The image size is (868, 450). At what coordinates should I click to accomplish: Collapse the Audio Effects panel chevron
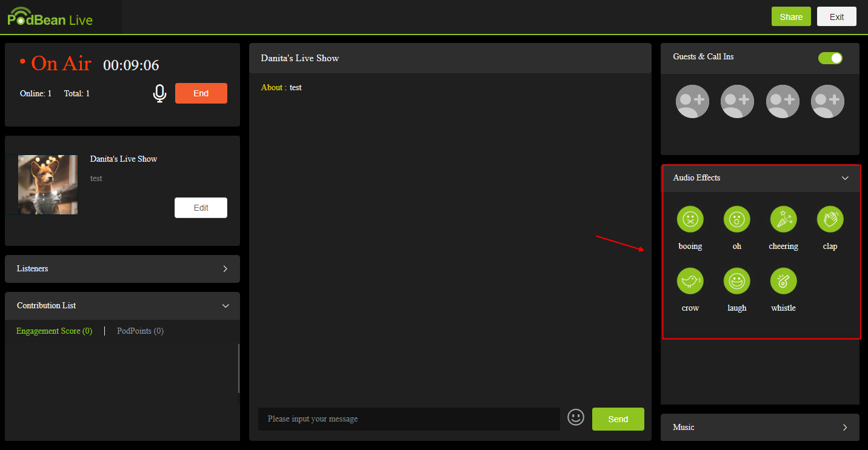tap(845, 178)
